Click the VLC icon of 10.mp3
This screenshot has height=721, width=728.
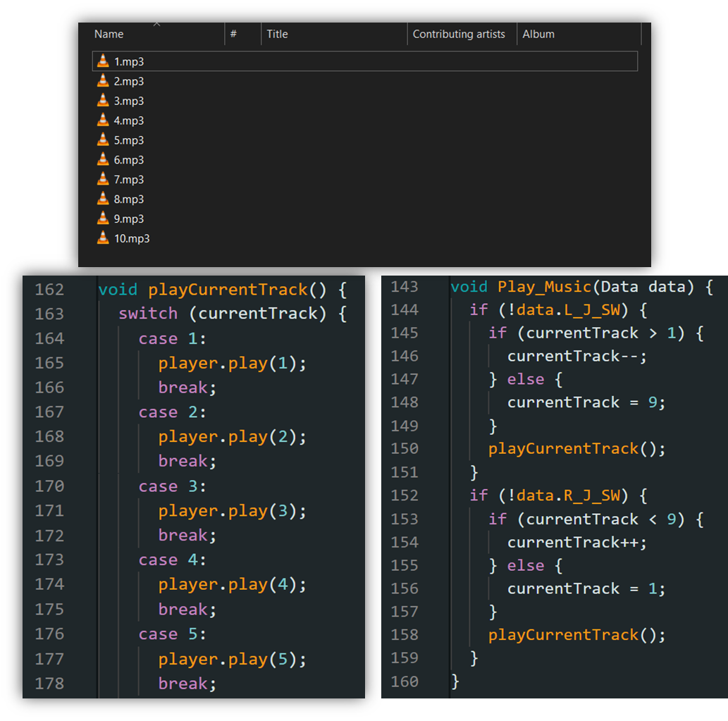pyautogui.click(x=103, y=238)
